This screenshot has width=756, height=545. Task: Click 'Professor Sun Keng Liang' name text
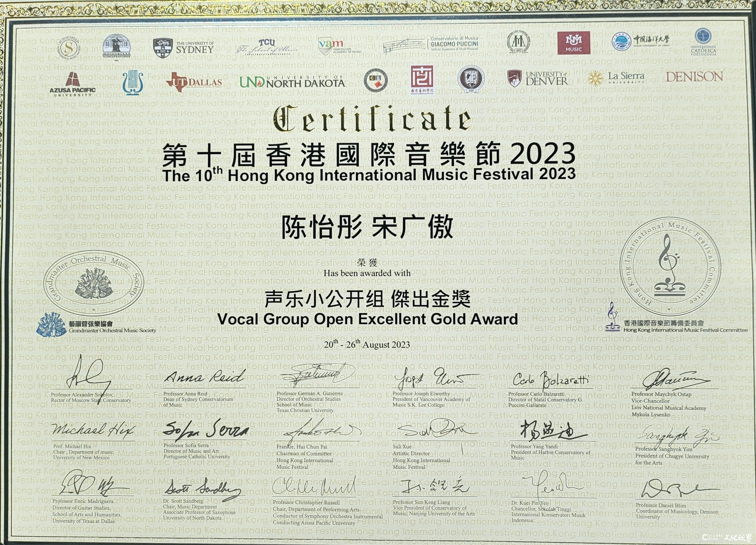tap(421, 502)
